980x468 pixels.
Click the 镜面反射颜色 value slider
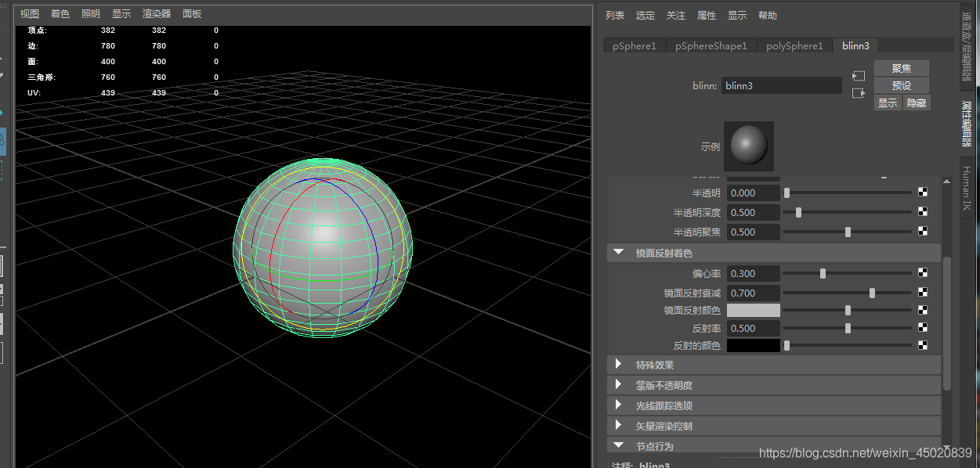[x=848, y=310]
